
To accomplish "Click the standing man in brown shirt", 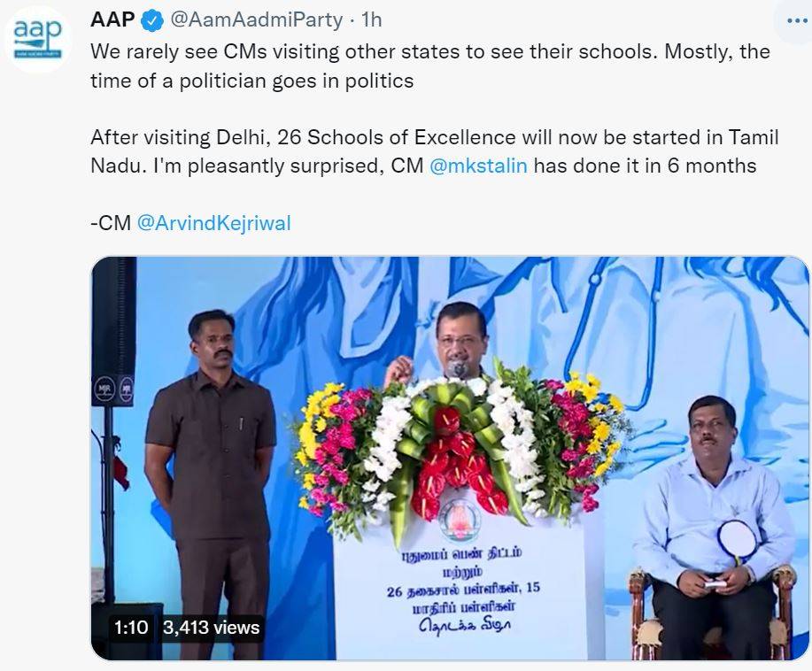I will (x=211, y=469).
